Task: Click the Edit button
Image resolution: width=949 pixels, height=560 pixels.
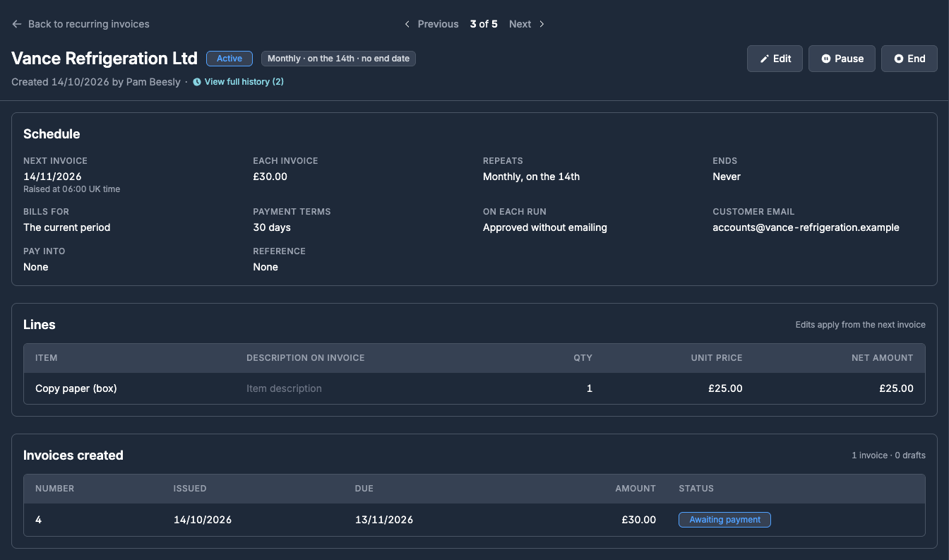Action: tap(775, 59)
